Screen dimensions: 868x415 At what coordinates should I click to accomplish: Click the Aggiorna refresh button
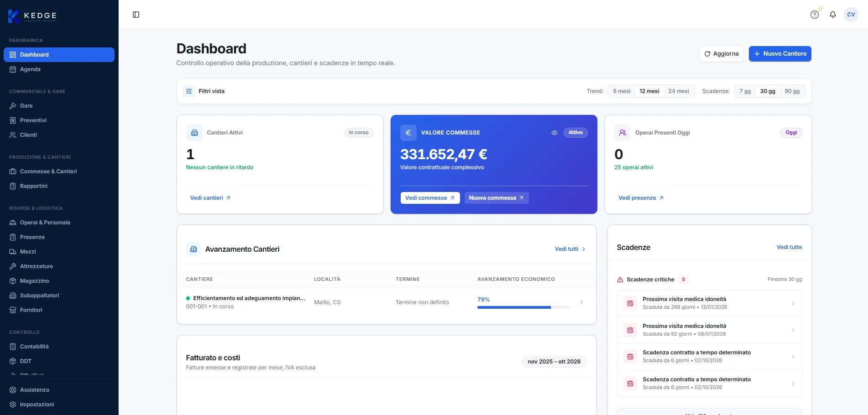coord(722,54)
